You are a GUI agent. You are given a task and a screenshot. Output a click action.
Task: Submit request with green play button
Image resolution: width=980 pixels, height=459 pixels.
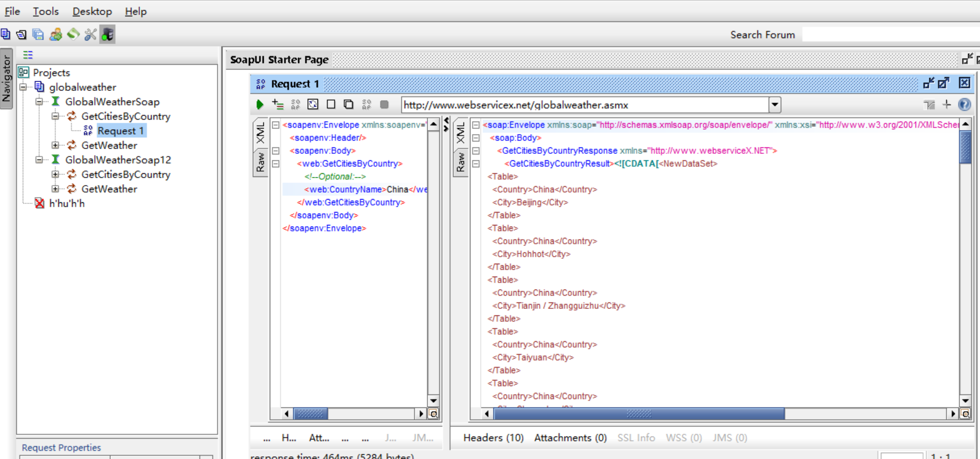(x=260, y=104)
